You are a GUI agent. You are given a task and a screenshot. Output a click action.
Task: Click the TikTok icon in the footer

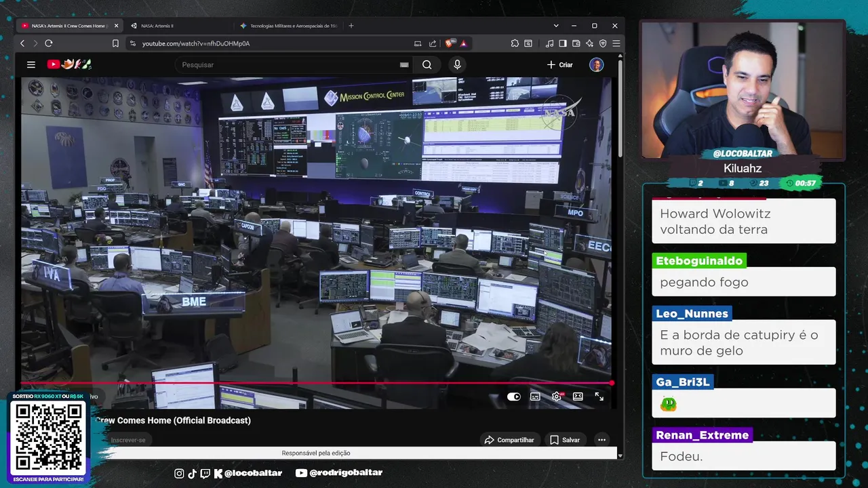pos(192,473)
